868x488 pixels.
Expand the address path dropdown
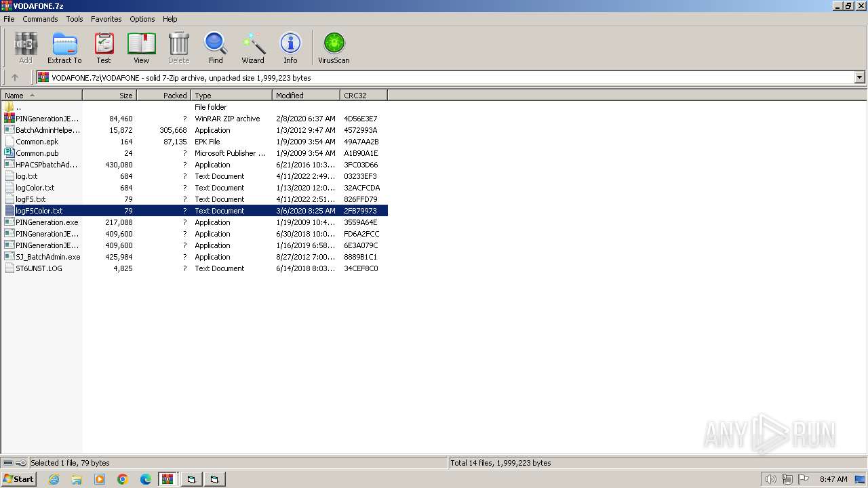click(860, 77)
